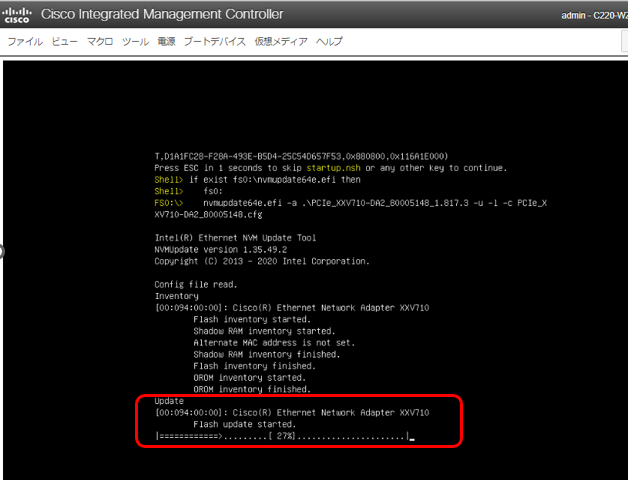This screenshot has height=480, width=628.
Task: Open the ツール menu
Action: point(135,42)
